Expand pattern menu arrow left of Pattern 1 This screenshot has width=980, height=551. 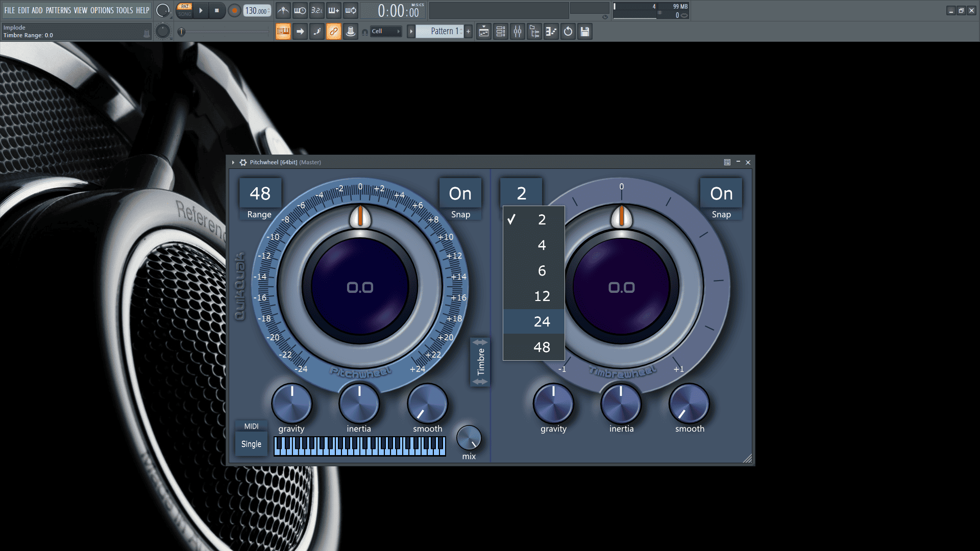pos(411,31)
